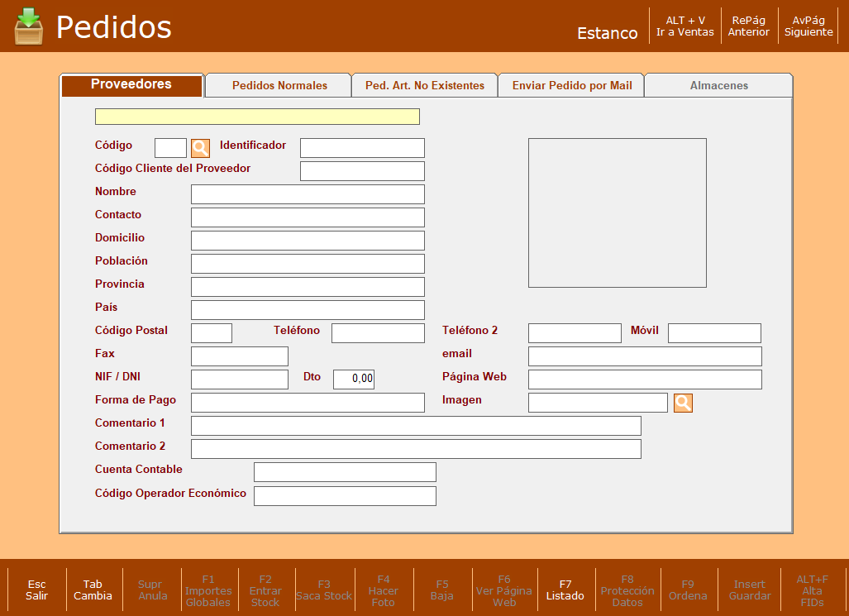Open the Almacenes tab
The width and height of the screenshot is (849, 616).
(x=718, y=86)
